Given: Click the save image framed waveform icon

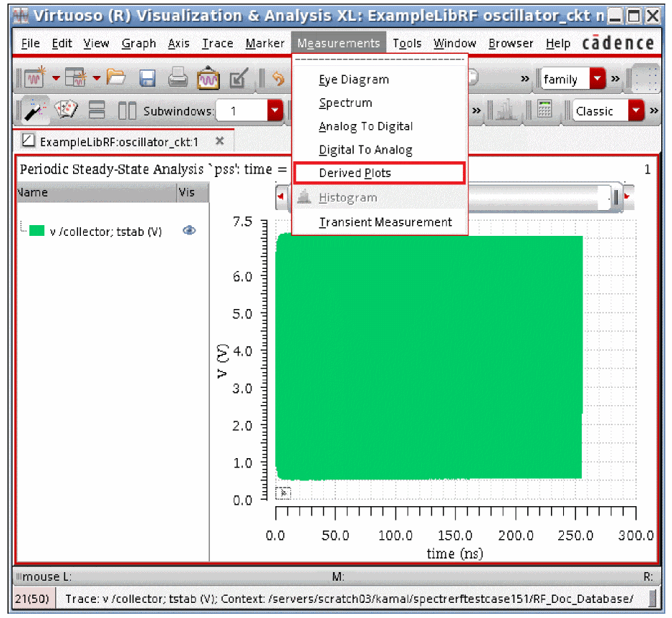Looking at the screenshot, I should (x=208, y=77).
